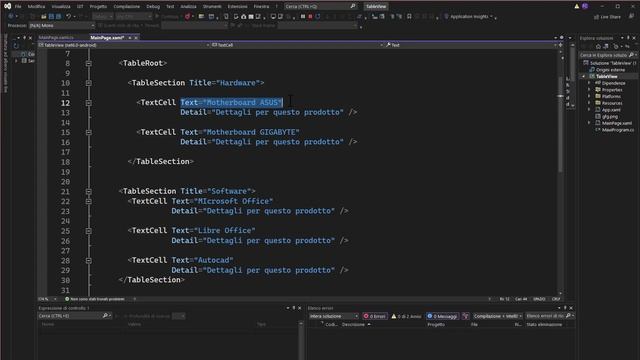Click the error list search box
This screenshot has width=640, height=360.
pos(549,316)
